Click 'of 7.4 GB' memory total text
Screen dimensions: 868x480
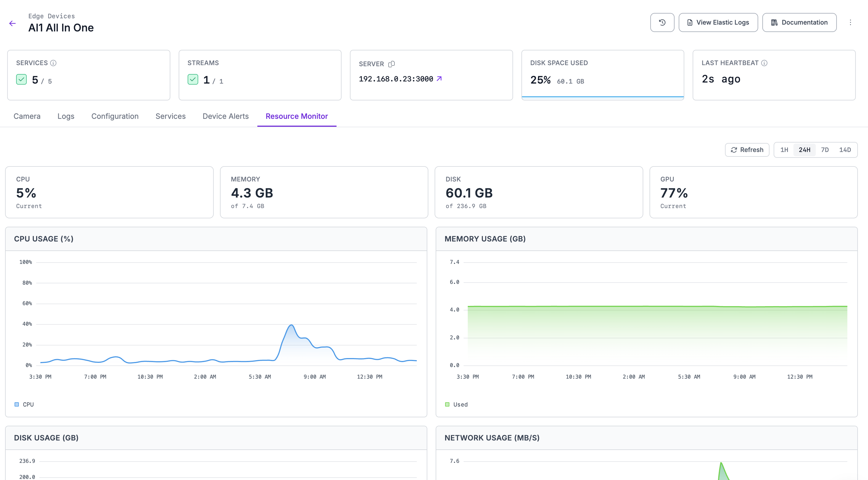247,206
